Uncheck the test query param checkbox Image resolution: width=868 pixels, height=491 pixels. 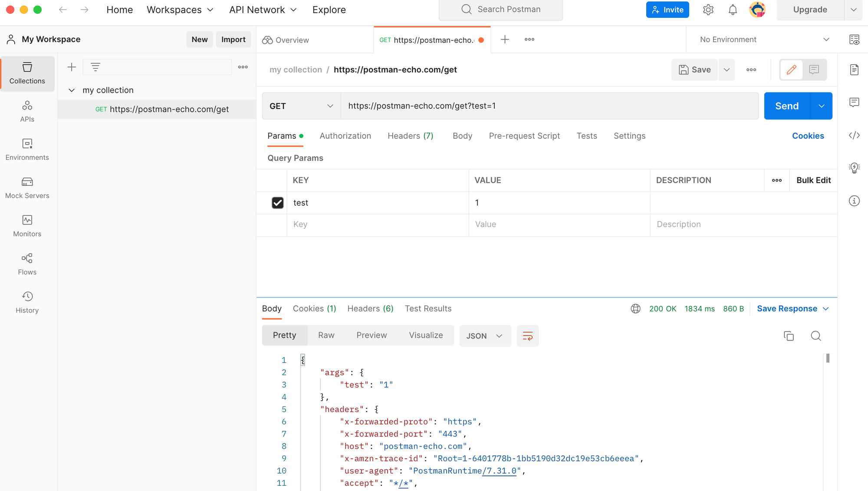[277, 203]
